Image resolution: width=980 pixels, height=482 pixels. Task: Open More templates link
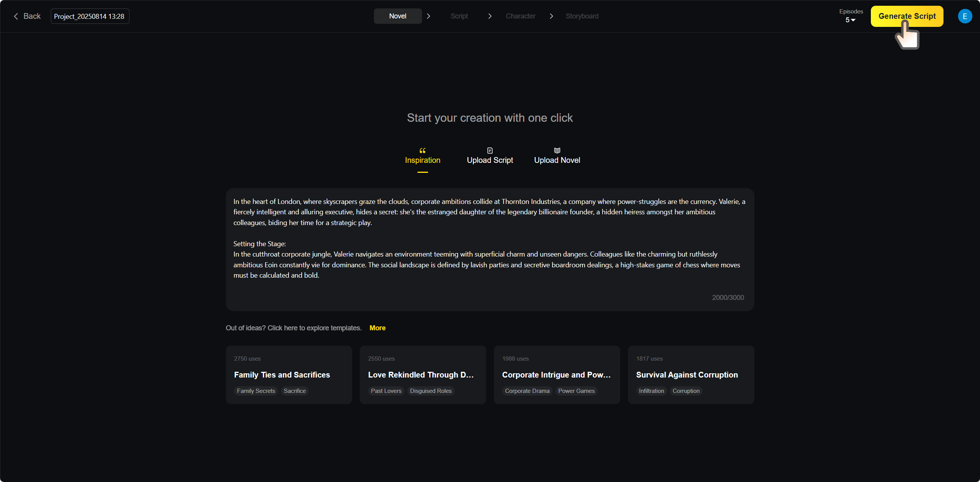(x=377, y=328)
